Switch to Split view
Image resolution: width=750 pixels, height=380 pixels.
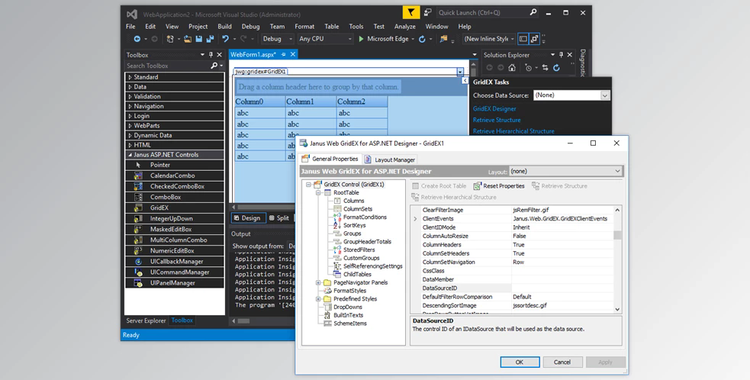279,218
